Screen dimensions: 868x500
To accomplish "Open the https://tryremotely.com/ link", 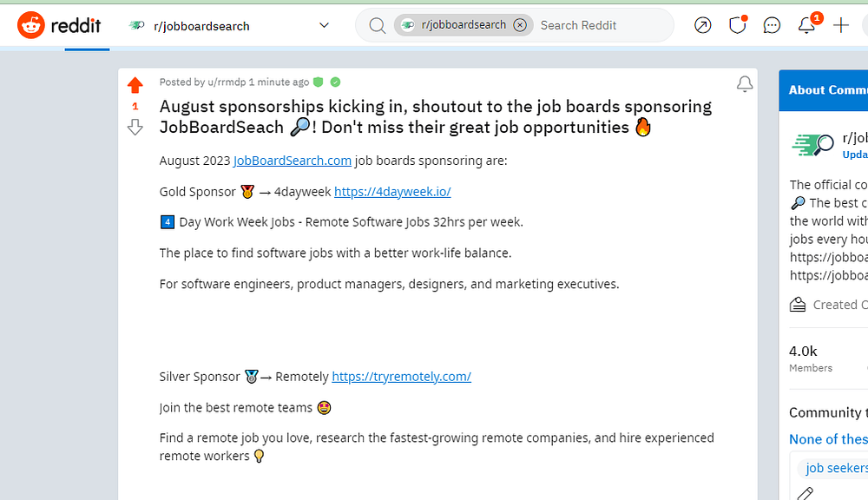I will tap(401, 377).
